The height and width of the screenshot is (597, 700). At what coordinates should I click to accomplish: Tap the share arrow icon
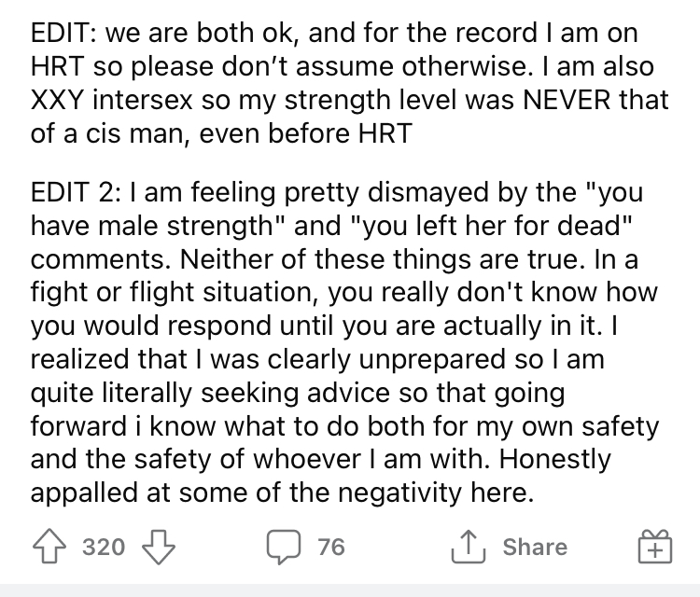pyautogui.click(x=469, y=546)
